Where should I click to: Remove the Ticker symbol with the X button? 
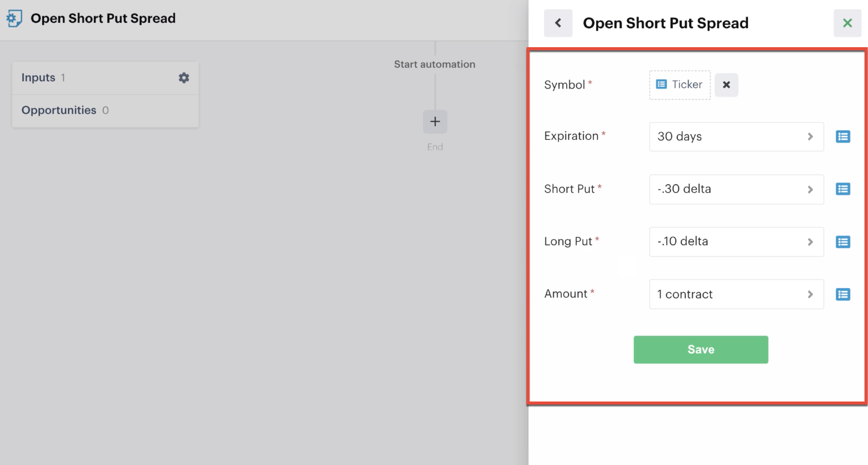[x=727, y=85]
